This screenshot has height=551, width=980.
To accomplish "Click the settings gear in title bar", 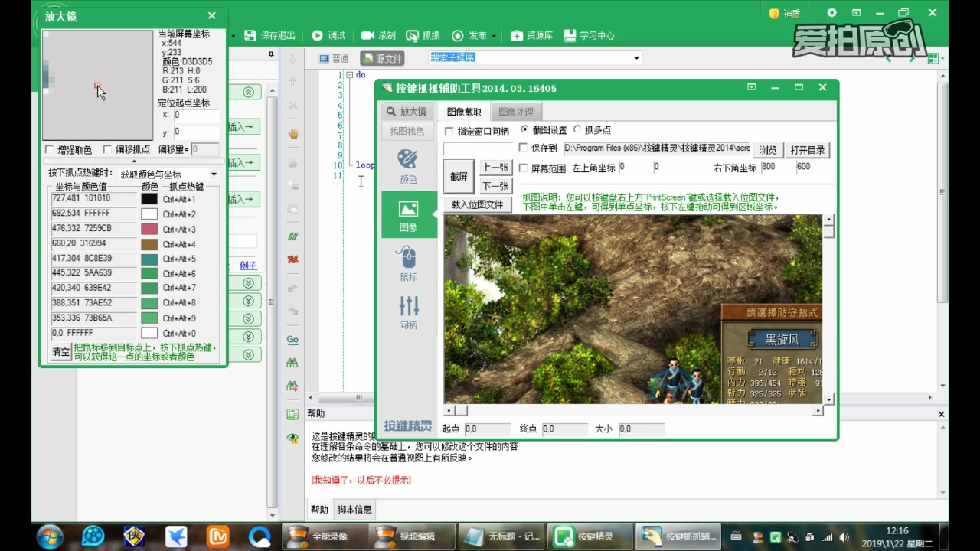I will (832, 13).
